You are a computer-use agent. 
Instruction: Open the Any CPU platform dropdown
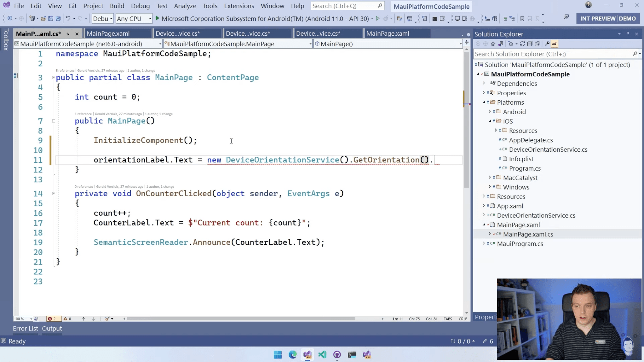tap(134, 19)
